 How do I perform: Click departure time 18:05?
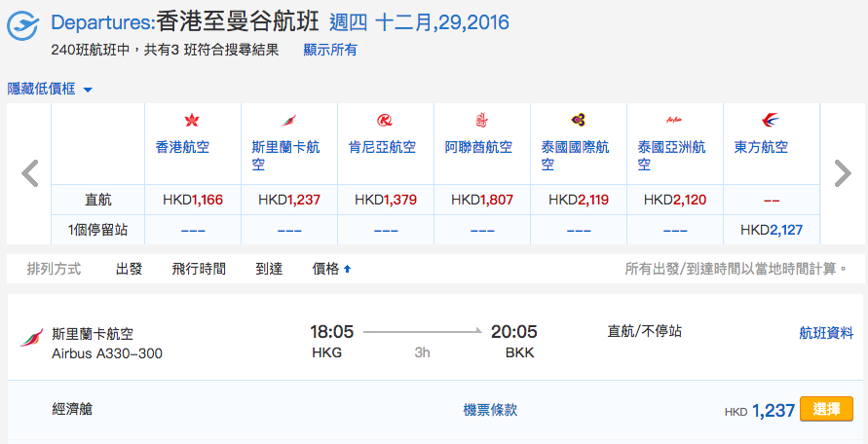(x=331, y=332)
